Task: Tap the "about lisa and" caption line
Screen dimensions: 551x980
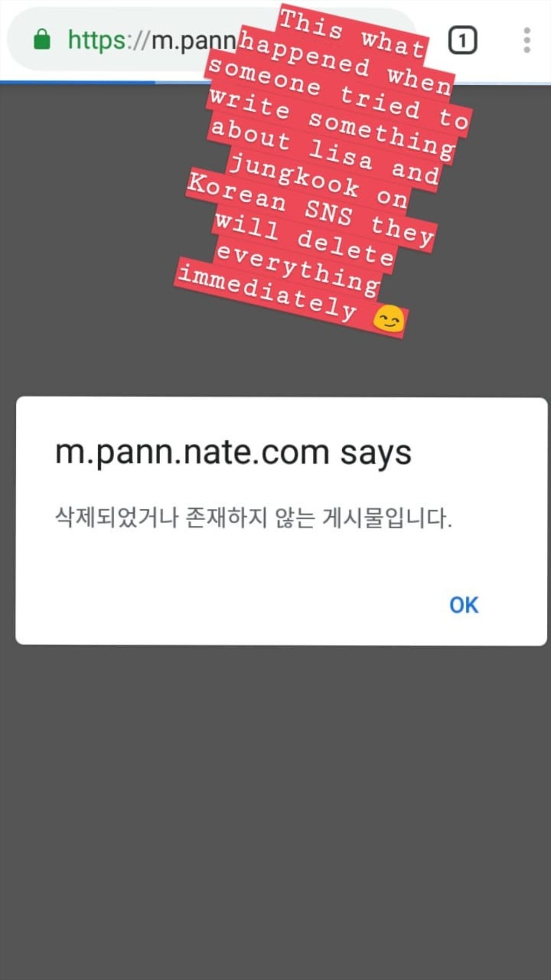Action: point(324,152)
